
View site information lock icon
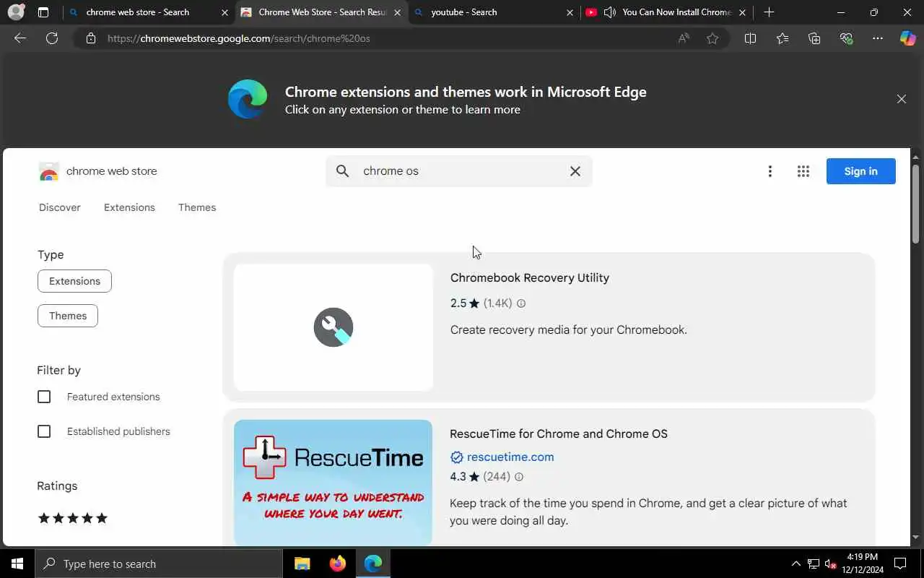(91, 38)
